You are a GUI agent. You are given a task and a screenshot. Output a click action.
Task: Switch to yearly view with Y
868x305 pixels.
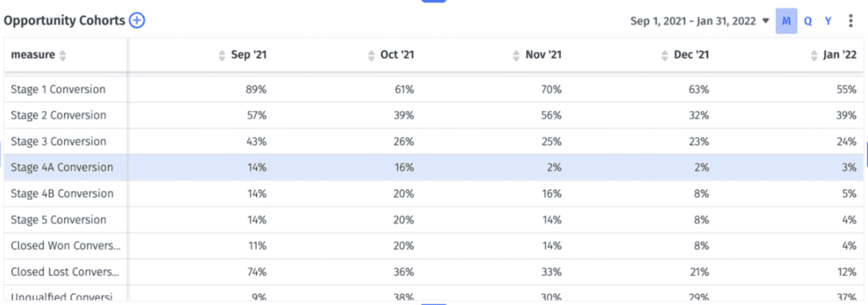coord(828,21)
